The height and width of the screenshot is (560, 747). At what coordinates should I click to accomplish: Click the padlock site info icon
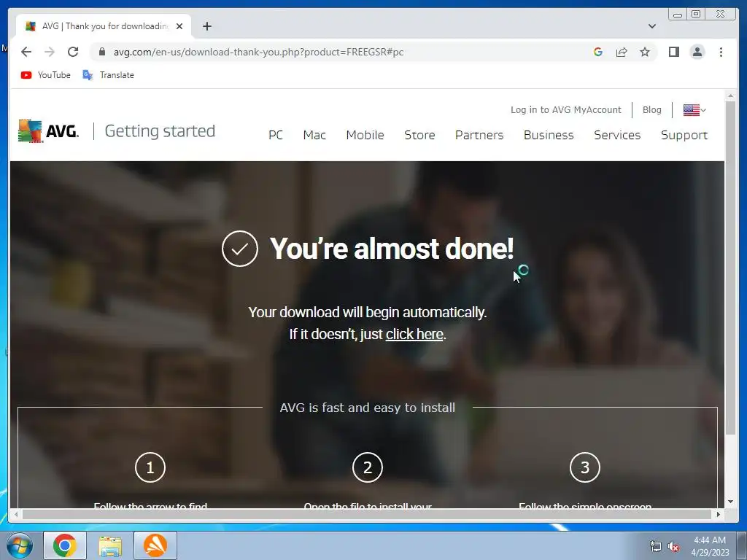(x=102, y=52)
